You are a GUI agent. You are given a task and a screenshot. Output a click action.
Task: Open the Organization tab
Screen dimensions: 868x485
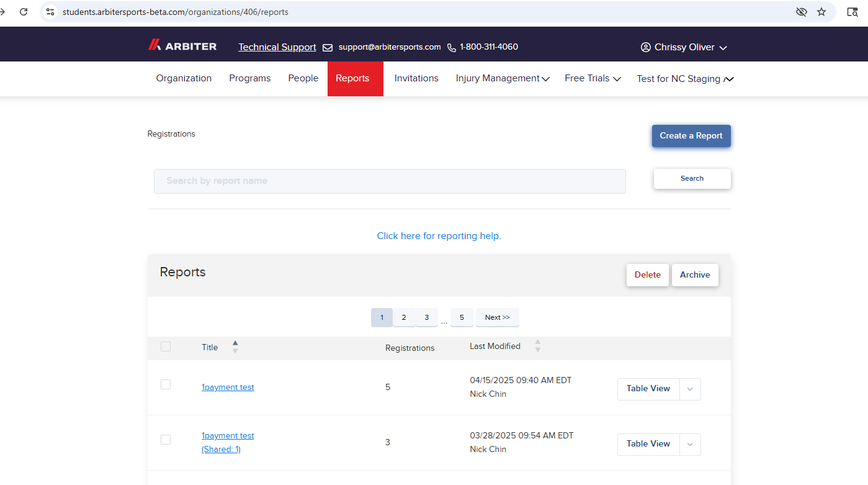tap(184, 78)
